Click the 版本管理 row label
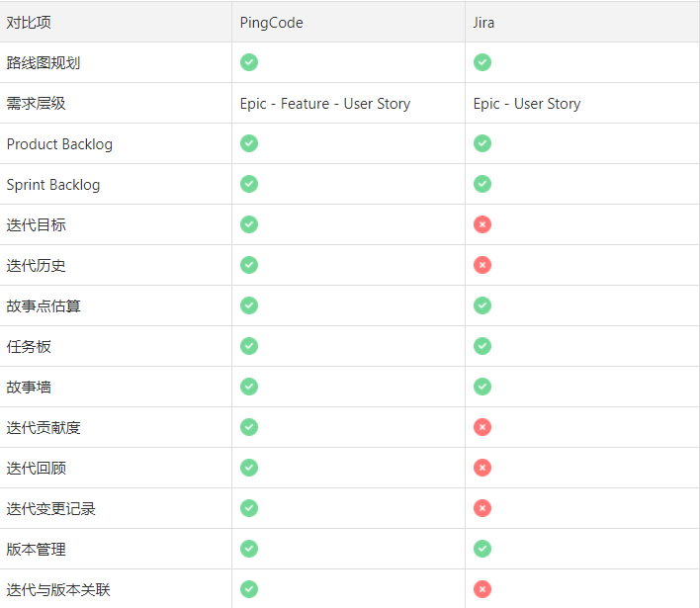Screen dimensions: 700x608 (x=37, y=549)
